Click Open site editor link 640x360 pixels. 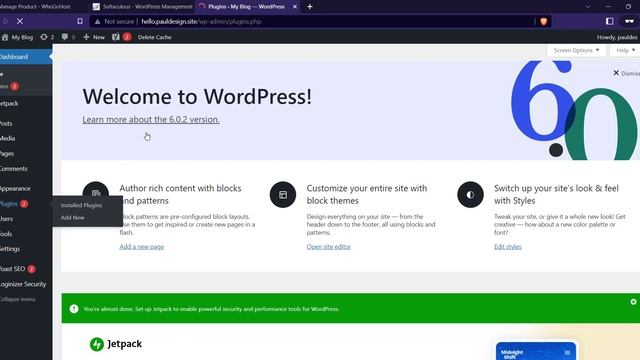(329, 247)
